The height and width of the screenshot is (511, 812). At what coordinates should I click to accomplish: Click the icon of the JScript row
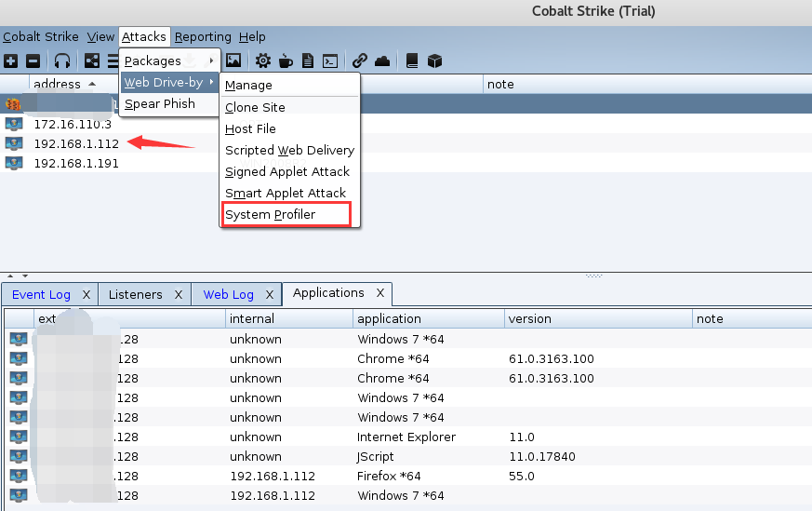(x=19, y=457)
